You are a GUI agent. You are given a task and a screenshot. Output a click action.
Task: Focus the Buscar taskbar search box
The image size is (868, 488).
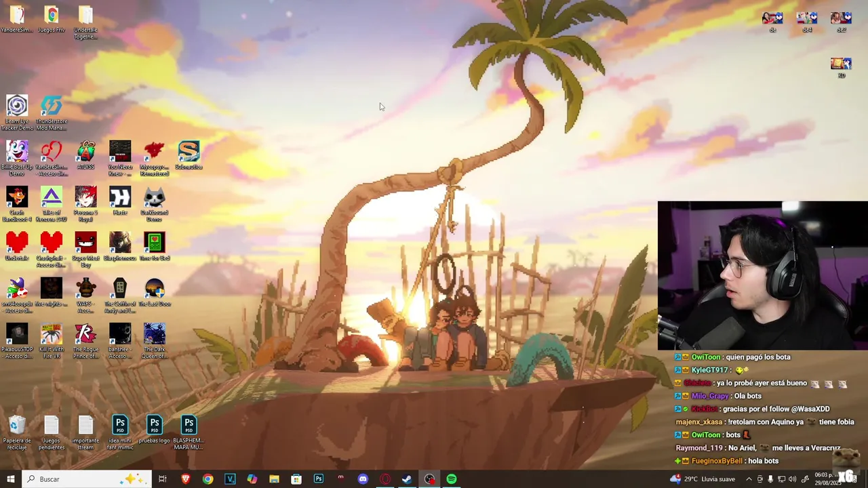coord(86,479)
